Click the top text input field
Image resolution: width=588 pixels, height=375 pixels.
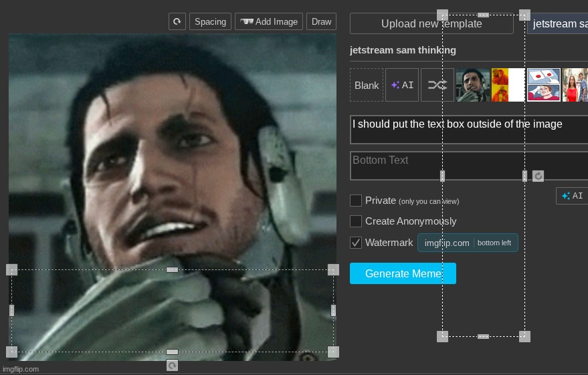pyautogui.click(x=469, y=130)
